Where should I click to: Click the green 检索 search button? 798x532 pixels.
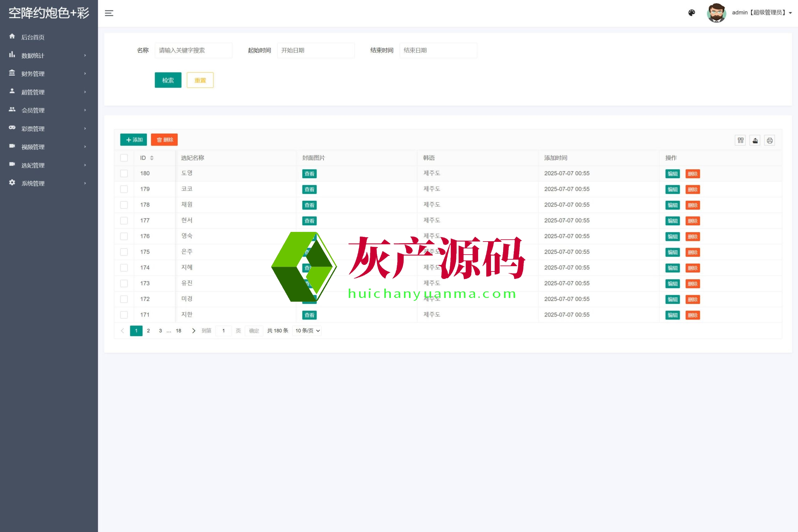pyautogui.click(x=168, y=80)
